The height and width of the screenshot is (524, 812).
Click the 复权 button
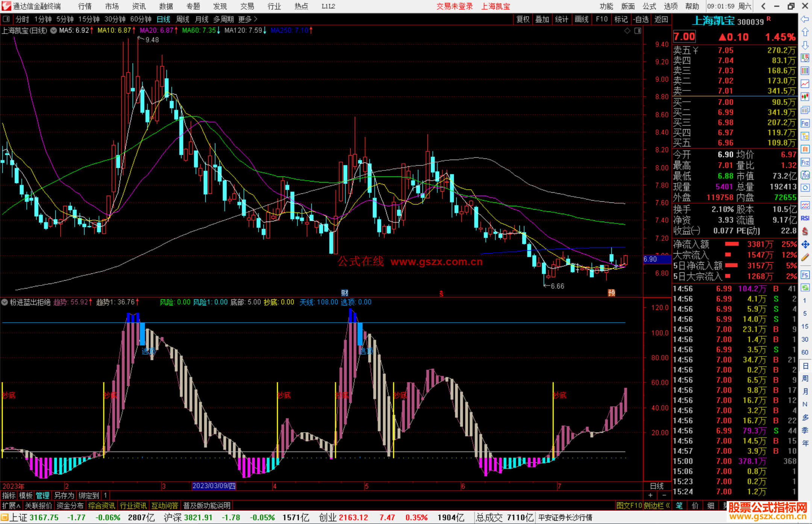point(523,19)
